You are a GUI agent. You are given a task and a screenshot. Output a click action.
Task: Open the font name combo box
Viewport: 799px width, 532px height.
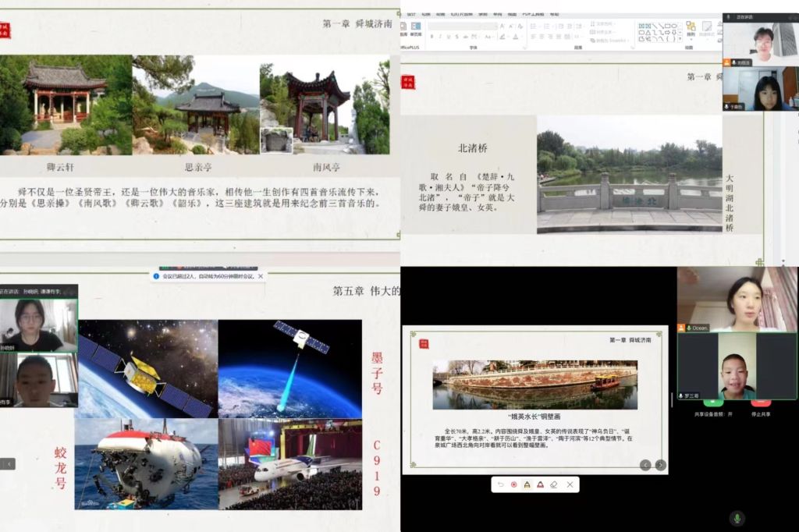[462, 26]
